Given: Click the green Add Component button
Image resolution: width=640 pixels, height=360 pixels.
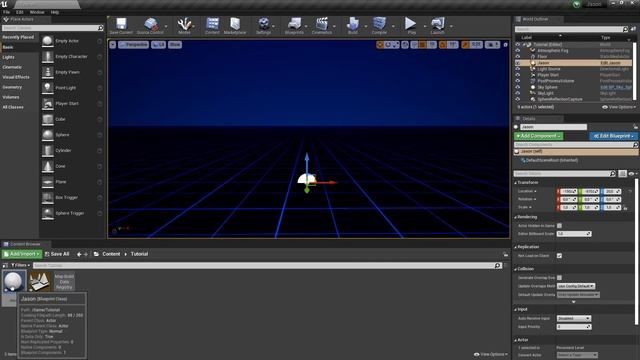Looking at the screenshot, I should pyautogui.click(x=538, y=136).
